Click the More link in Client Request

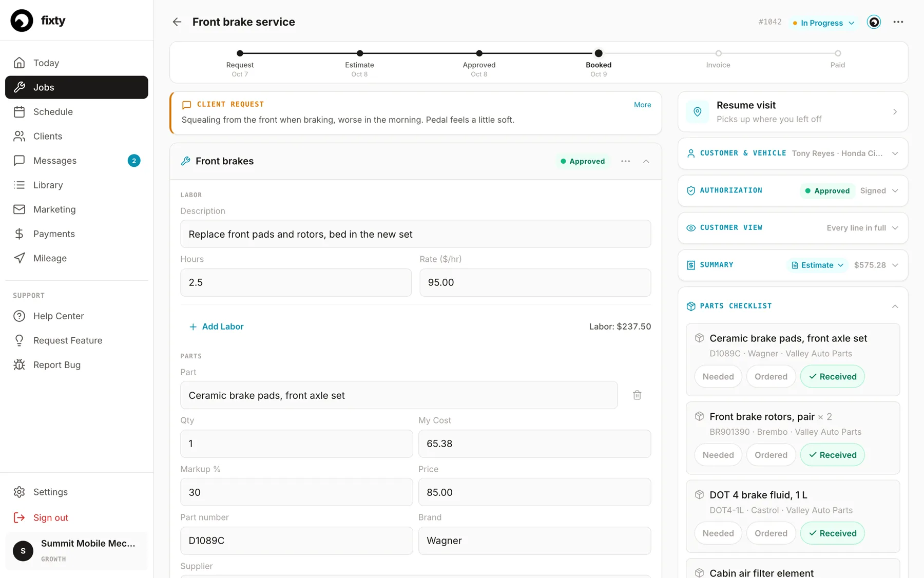click(642, 105)
